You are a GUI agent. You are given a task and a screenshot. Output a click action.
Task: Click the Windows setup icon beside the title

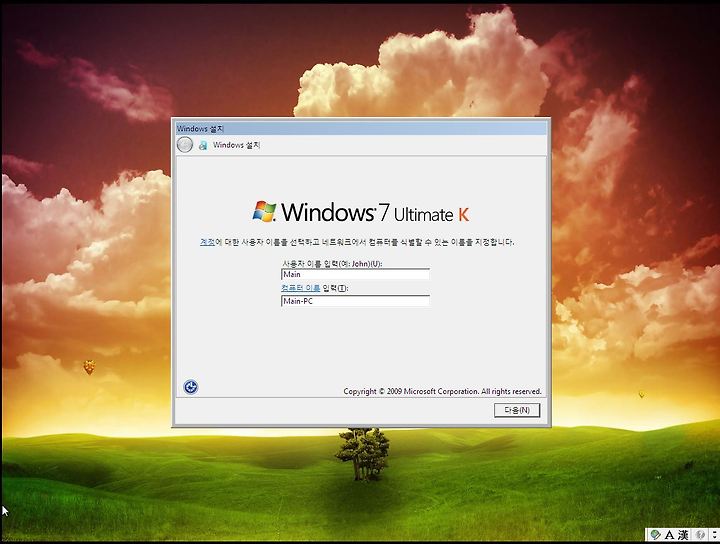[x=202, y=146]
